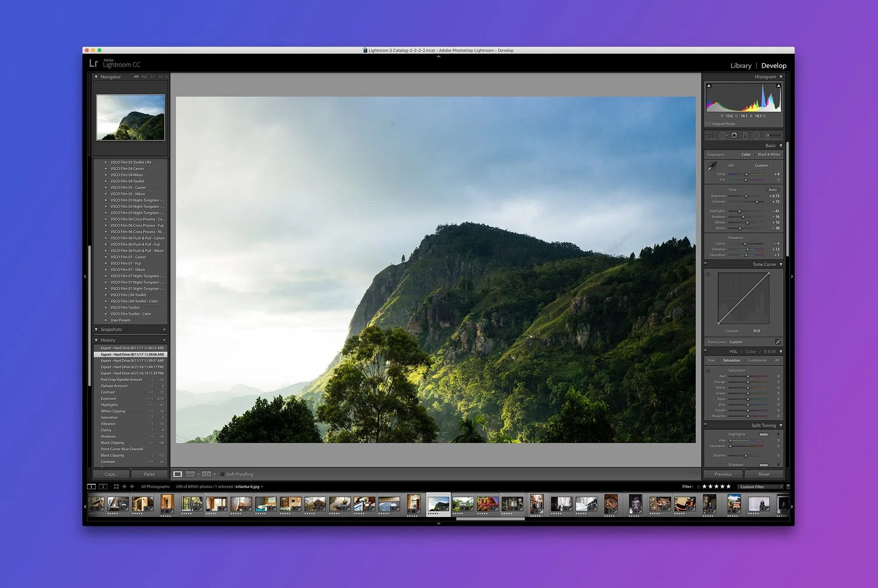
Task: Switch to the HSL Luminance tab
Action: (757, 360)
